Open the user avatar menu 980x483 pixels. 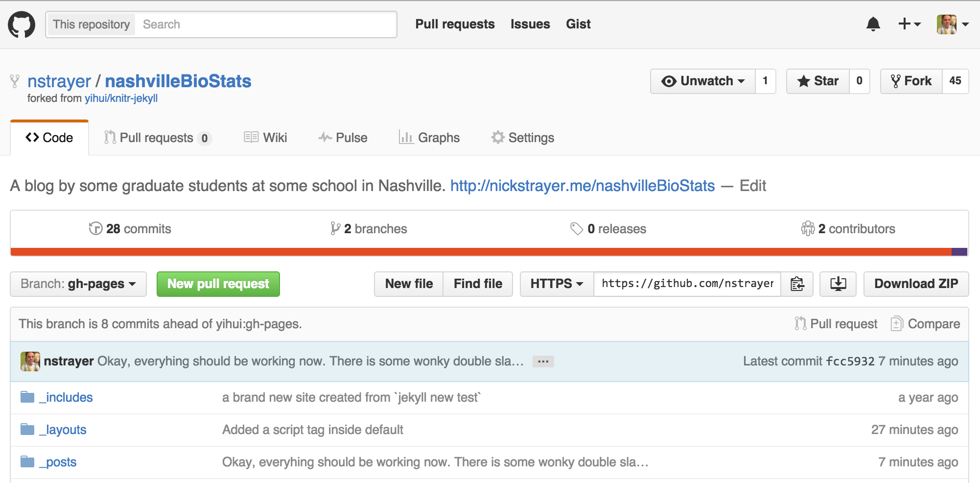(x=953, y=24)
